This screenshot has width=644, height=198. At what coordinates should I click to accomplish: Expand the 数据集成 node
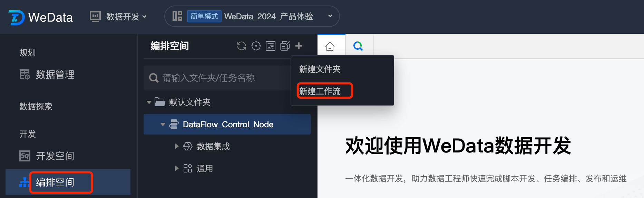click(x=177, y=146)
